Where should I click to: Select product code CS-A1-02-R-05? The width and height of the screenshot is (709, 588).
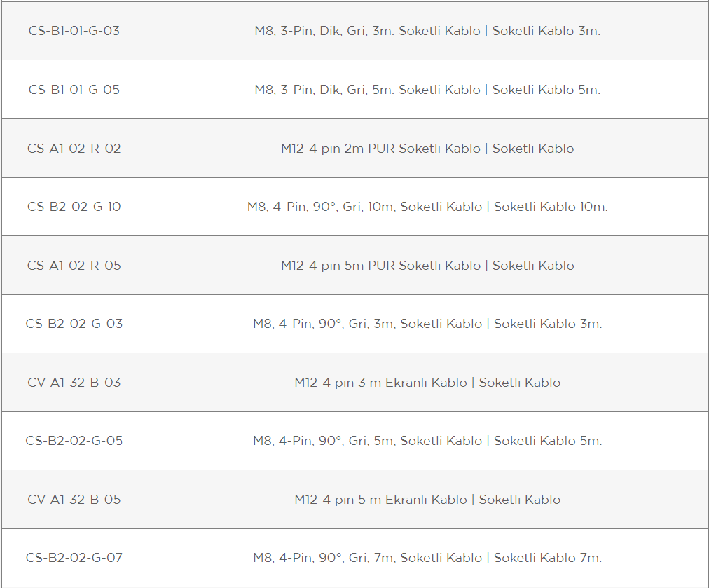[74, 266]
